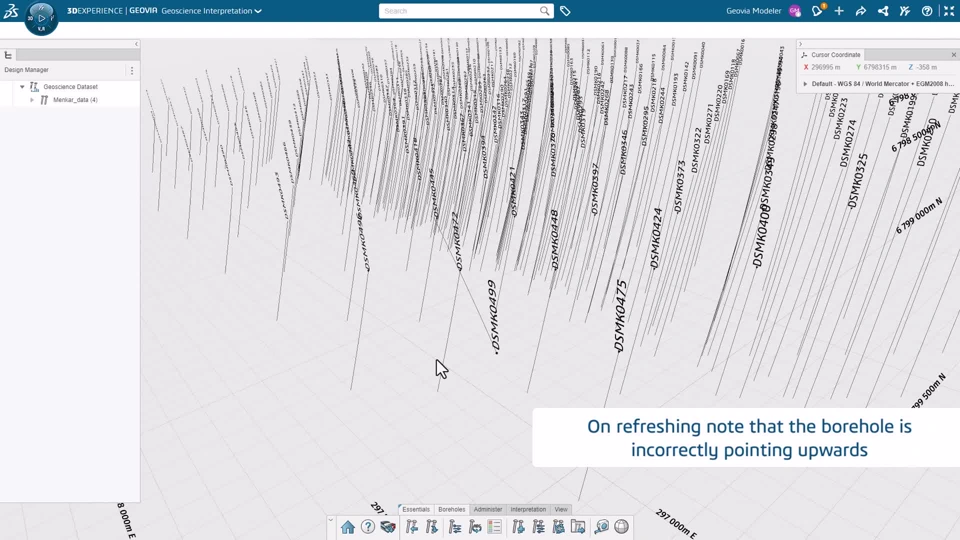
Task: Select Geoscience Dataset in the tree
Action: coord(70,87)
